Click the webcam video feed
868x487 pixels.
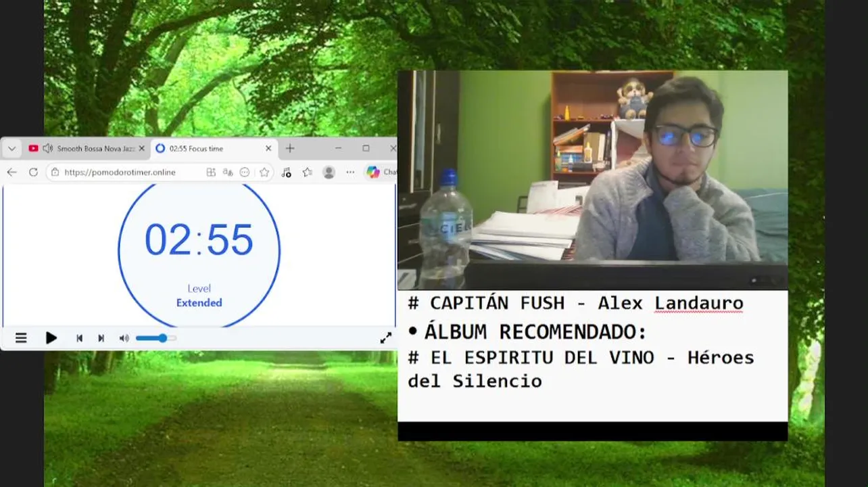click(592, 180)
